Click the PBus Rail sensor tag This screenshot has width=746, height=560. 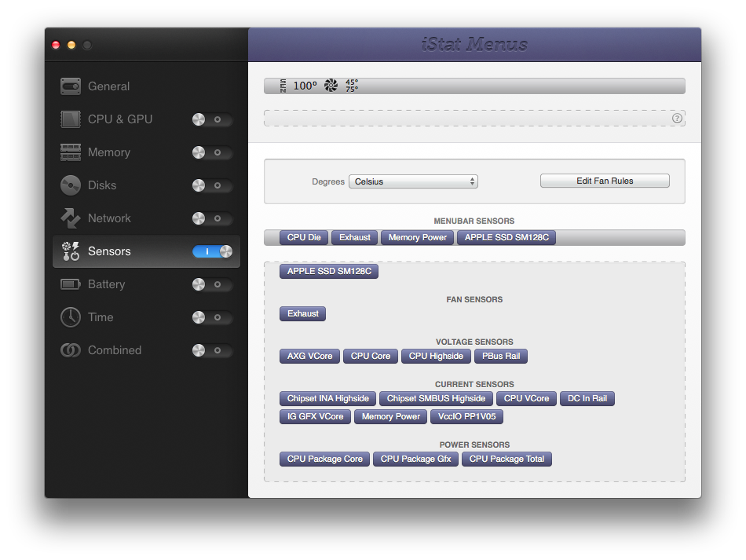point(501,356)
